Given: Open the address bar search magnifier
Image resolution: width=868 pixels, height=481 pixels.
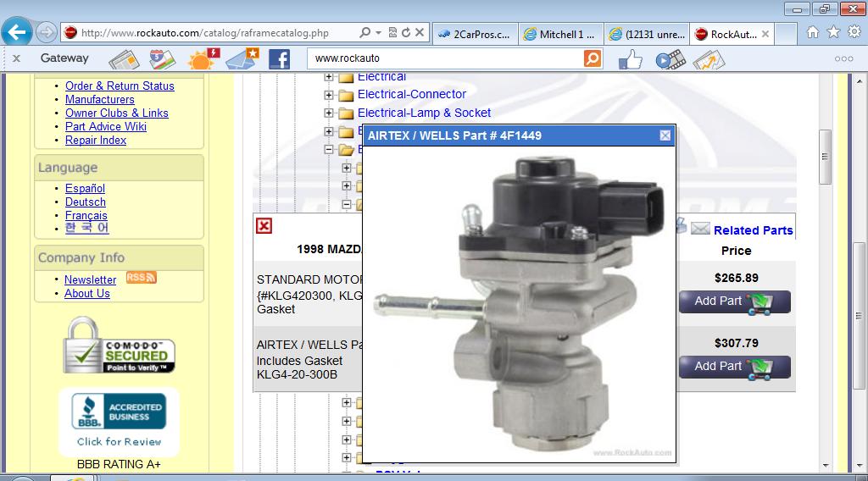Looking at the screenshot, I should click(364, 33).
